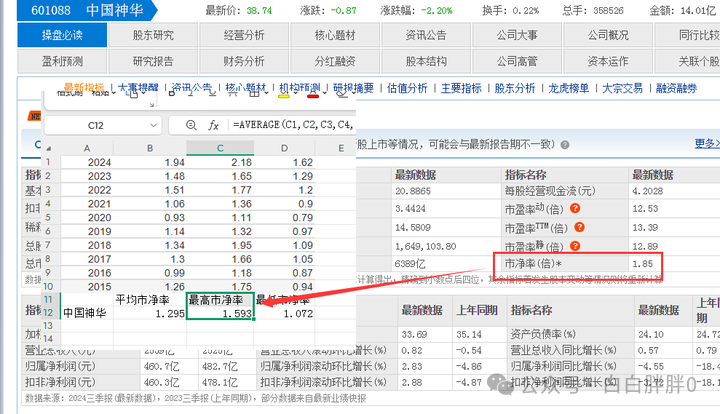720x414 pixels.
Task: Open the 分红融资 tab
Action: [x=335, y=61]
